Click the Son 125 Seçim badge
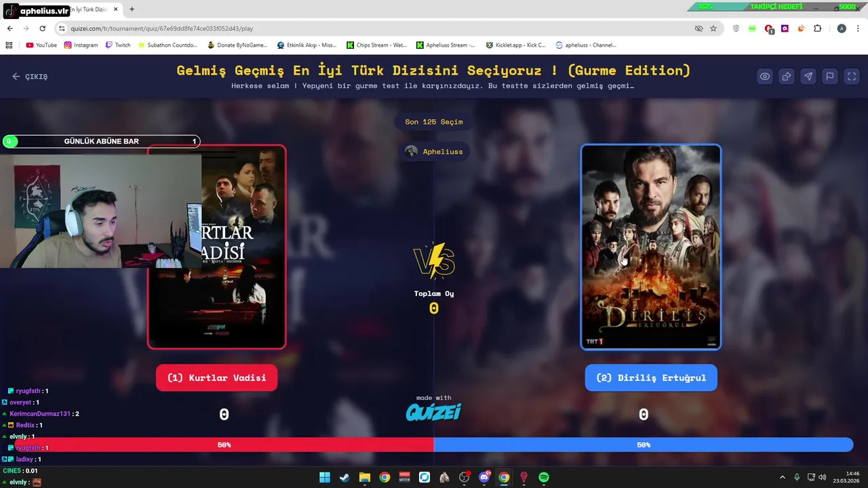This screenshot has width=868, height=488. 434,122
